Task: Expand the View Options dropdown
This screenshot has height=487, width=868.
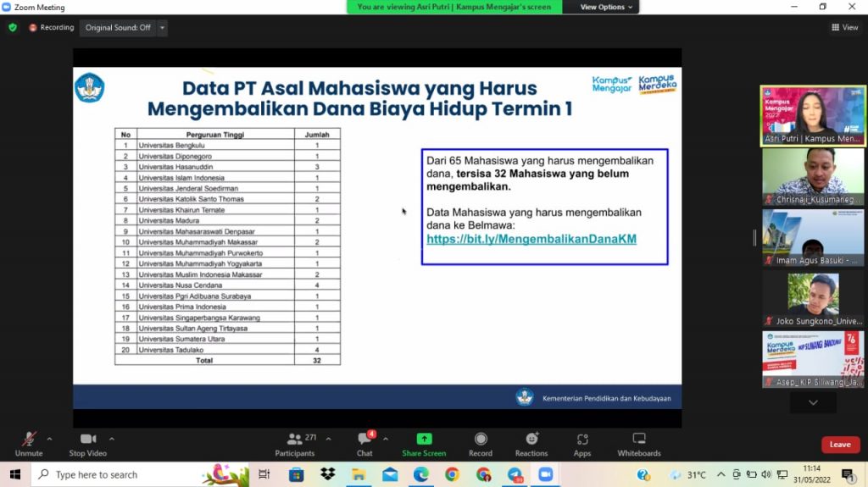Action: pos(606,7)
